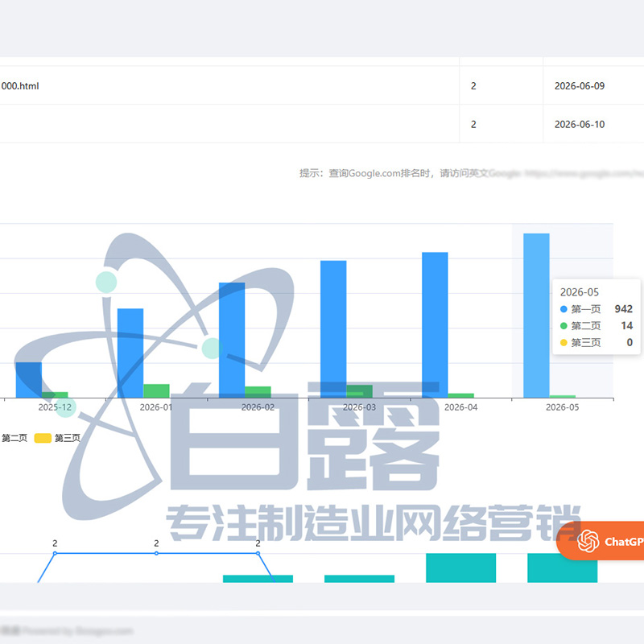
Task: Click the 2026-05 axis label
Action: click(x=562, y=407)
